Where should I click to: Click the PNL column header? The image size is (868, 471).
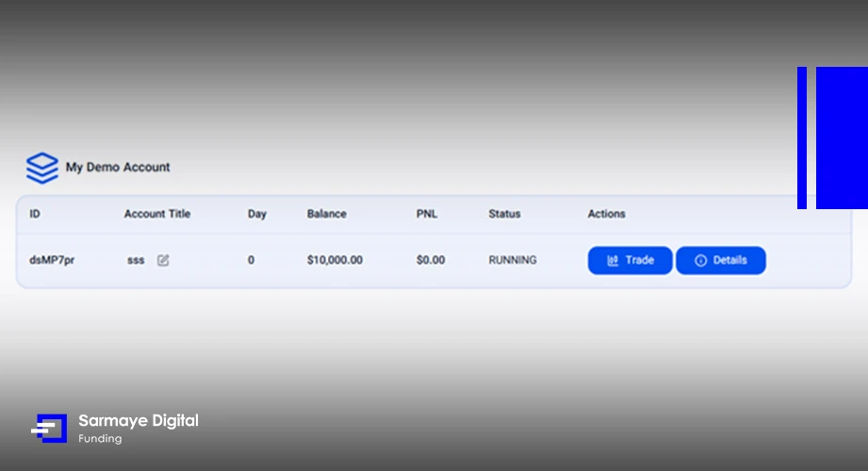pos(427,214)
